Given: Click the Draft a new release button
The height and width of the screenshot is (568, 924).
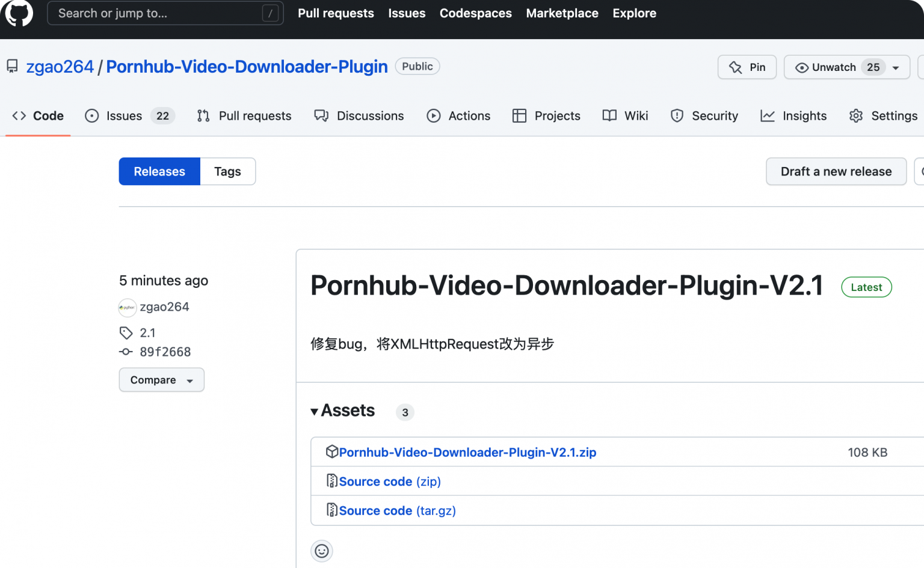Looking at the screenshot, I should (836, 171).
